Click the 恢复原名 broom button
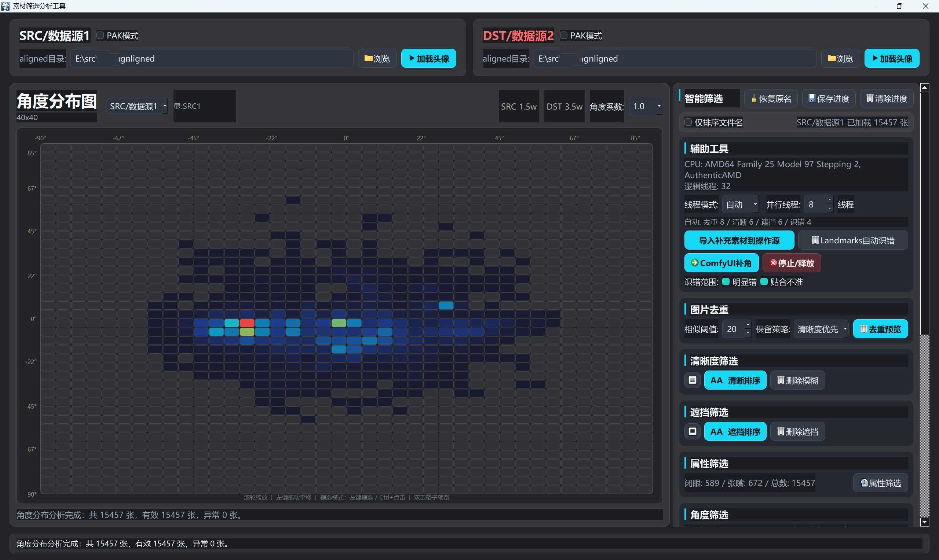The image size is (939, 560). coord(771,99)
